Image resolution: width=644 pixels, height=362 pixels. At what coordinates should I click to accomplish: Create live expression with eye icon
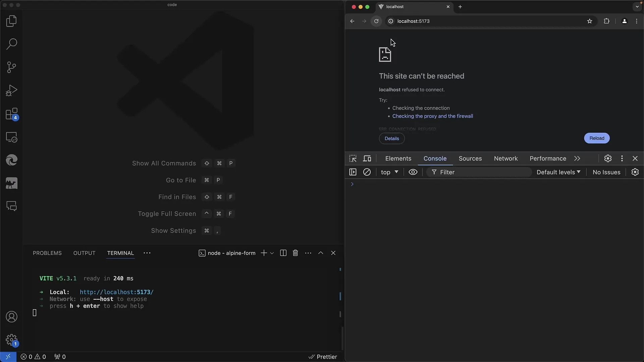click(x=413, y=172)
